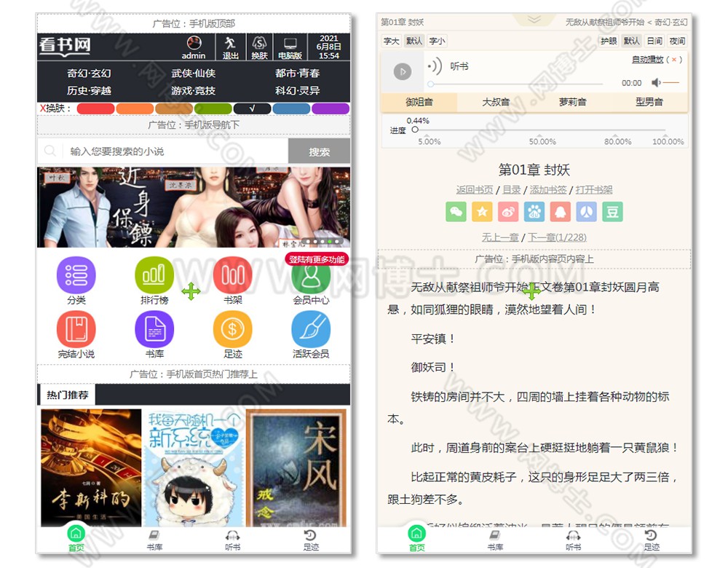
Task: Choose the 萝莉音 voice tab
Action: pyautogui.click(x=572, y=102)
